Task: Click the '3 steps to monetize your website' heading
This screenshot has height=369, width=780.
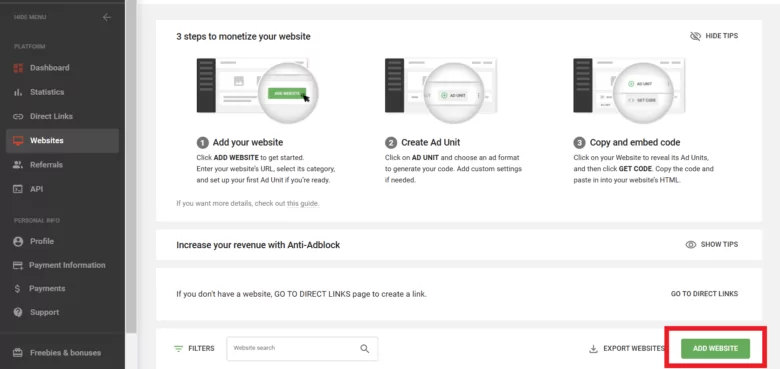Action: [x=243, y=37]
